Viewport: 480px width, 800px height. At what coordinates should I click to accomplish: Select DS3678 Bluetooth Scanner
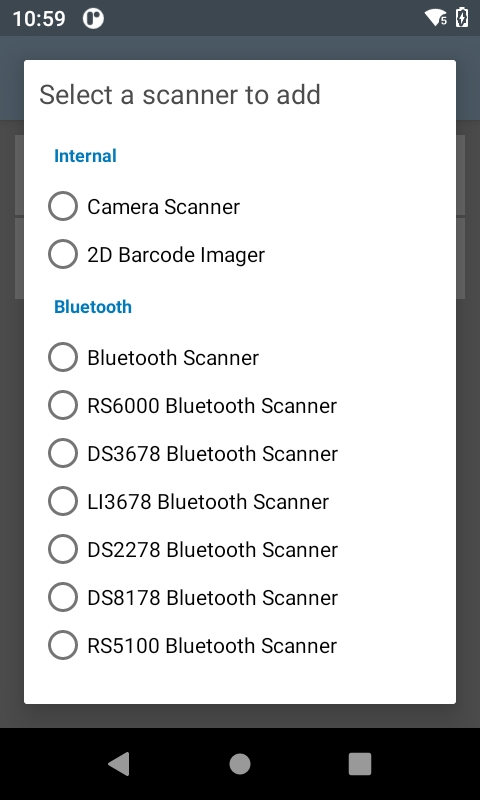[x=63, y=453]
